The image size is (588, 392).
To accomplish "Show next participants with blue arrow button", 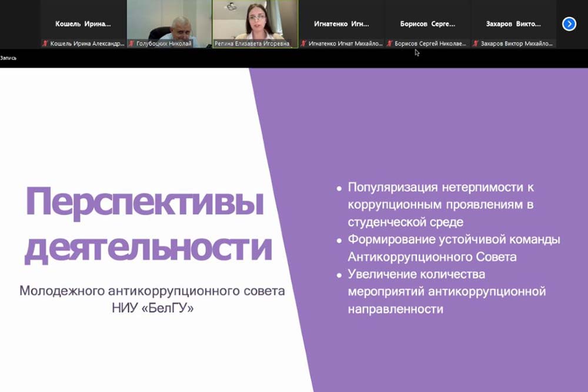I will tap(569, 24).
